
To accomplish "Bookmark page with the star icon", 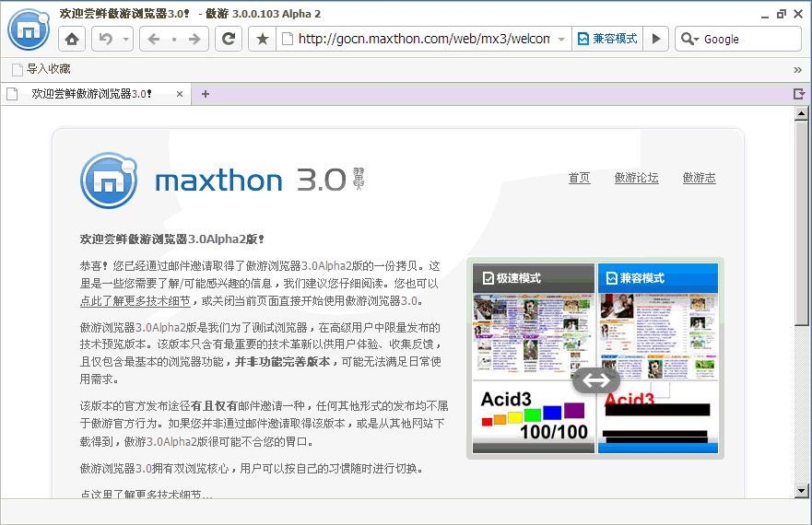I will [x=263, y=39].
